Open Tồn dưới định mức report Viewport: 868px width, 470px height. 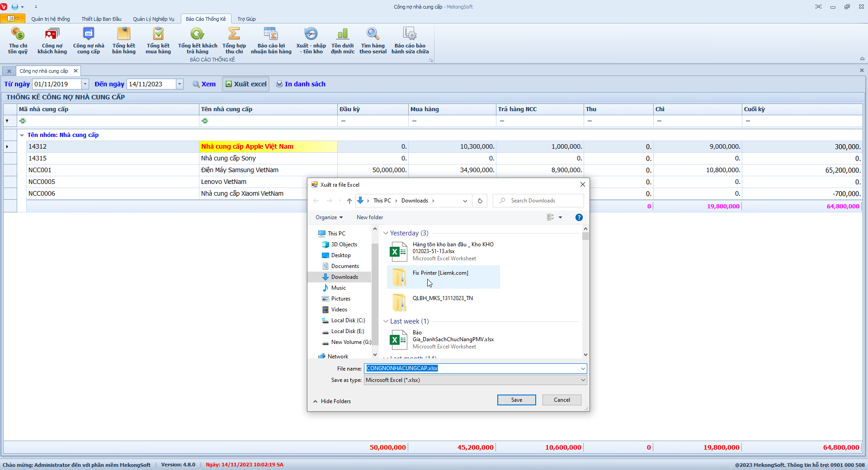(343, 40)
